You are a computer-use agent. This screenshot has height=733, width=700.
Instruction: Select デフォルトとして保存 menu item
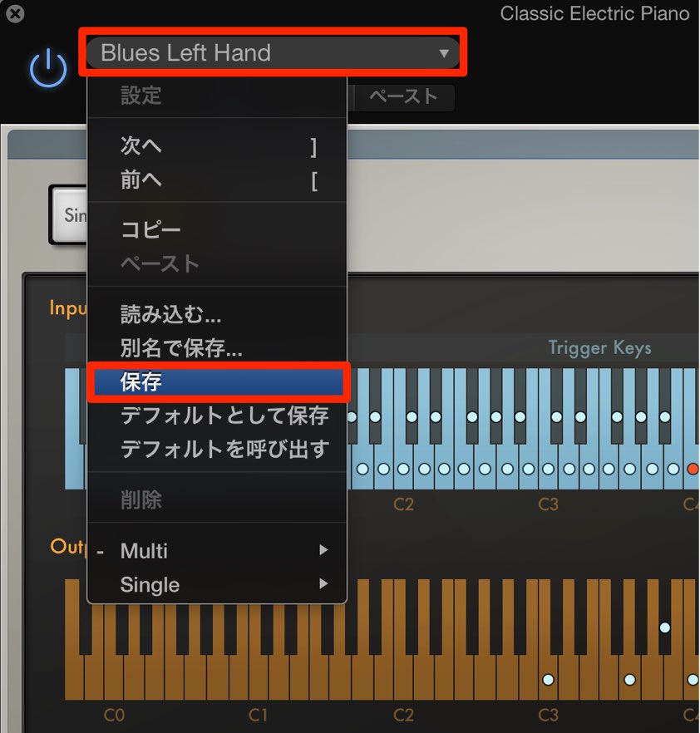(x=218, y=416)
